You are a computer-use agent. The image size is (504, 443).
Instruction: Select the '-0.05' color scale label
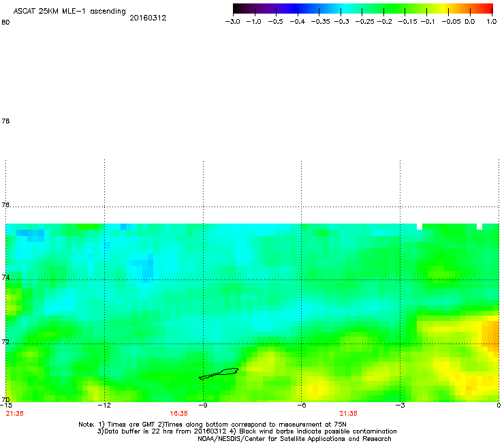tap(451, 22)
